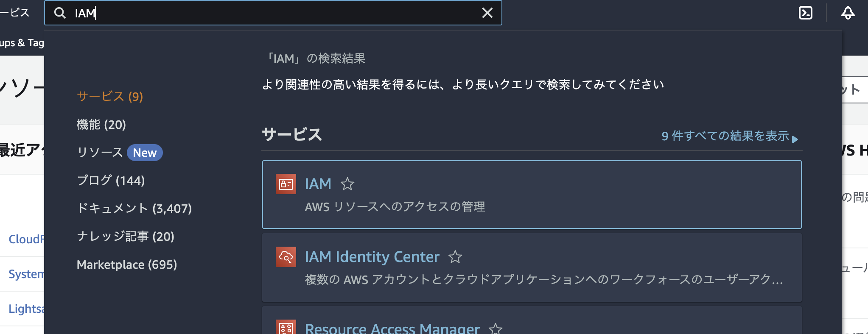This screenshot has width=868, height=334.
Task: Click inside the IAM search field
Action: pos(273,13)
